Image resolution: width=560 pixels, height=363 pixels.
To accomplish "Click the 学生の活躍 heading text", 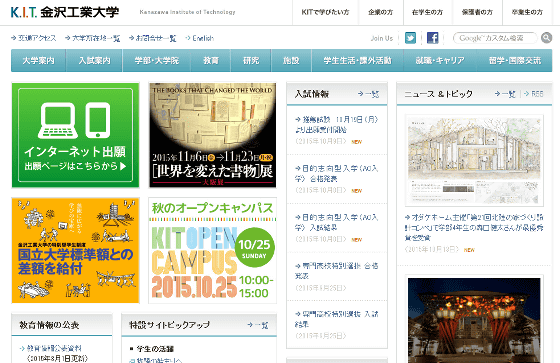I will 155,349.
